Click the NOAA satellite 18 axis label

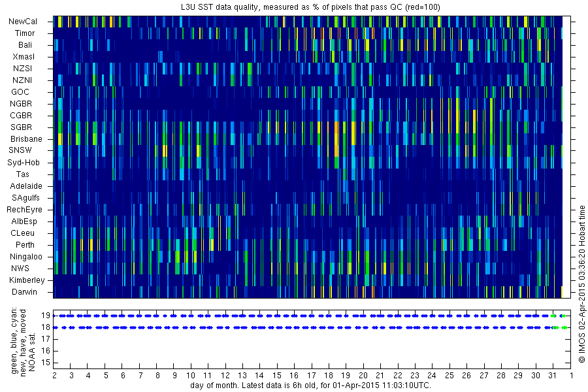tap(46, 327)
